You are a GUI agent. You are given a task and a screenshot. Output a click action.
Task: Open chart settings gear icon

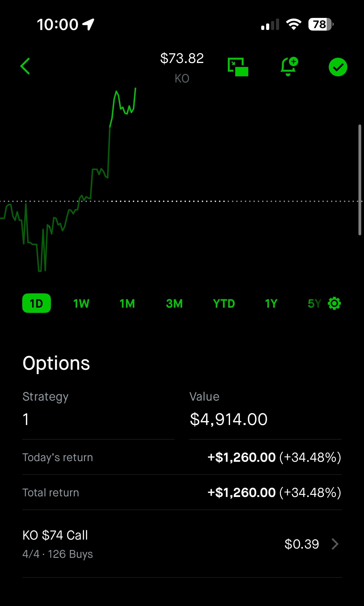pos(334,303)
